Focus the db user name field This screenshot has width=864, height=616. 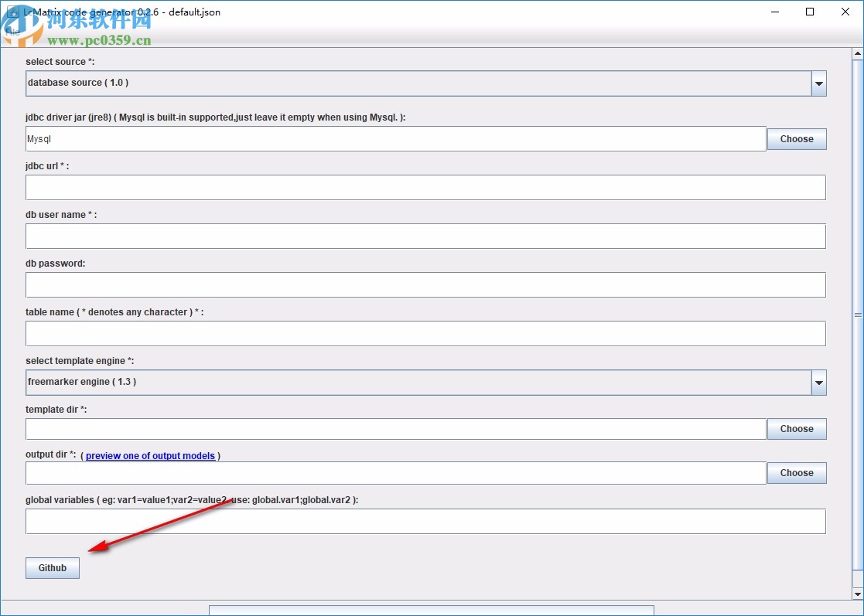(x=425, y=237)
